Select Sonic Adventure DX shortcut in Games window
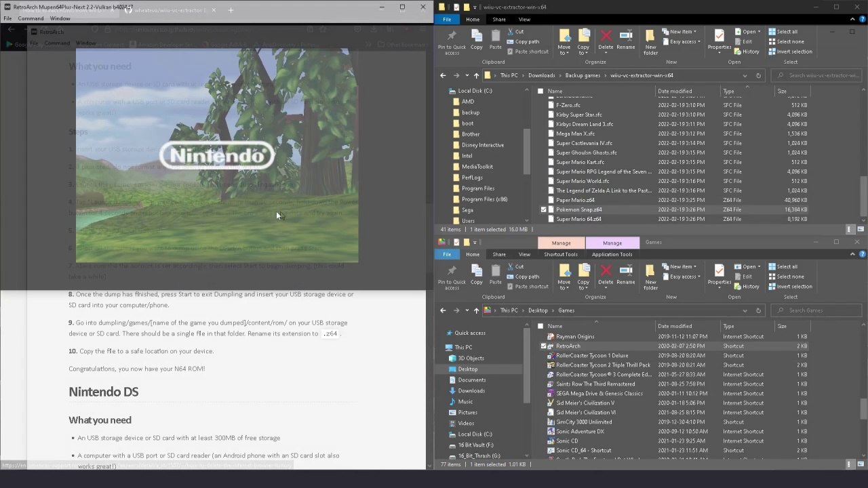The height and width of the screenshot is (488, 868). point(580,431)
